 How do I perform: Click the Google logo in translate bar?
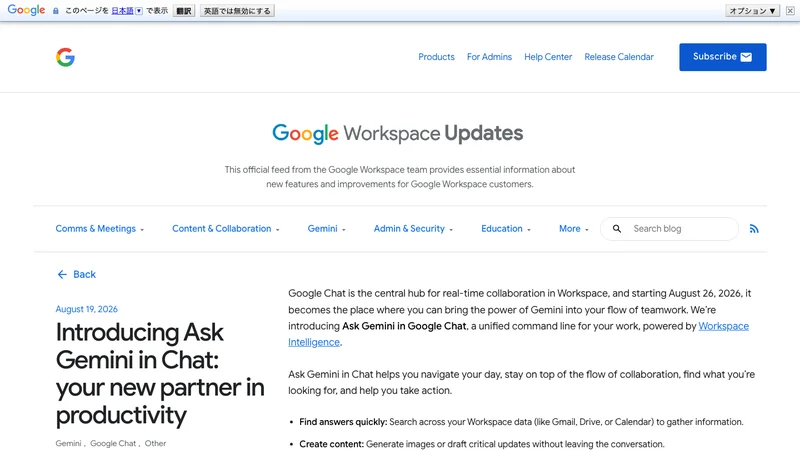click(26, 10)
